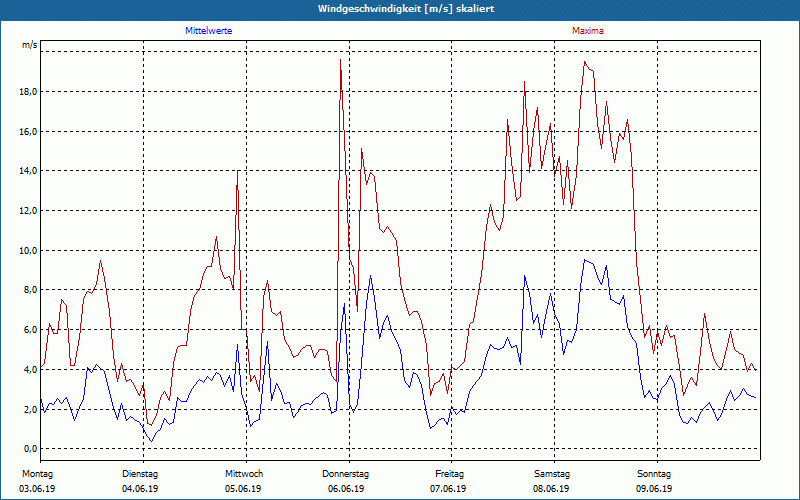This screenshot has width=800, height=500.
Task: Click the 6,0 y-axis value
Action: click(x=31, y=330)
